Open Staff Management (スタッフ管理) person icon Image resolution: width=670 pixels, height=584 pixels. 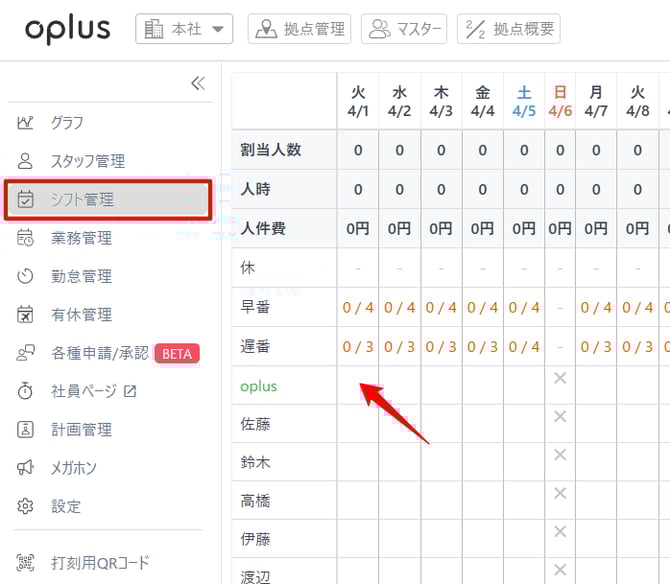point(26,161)
